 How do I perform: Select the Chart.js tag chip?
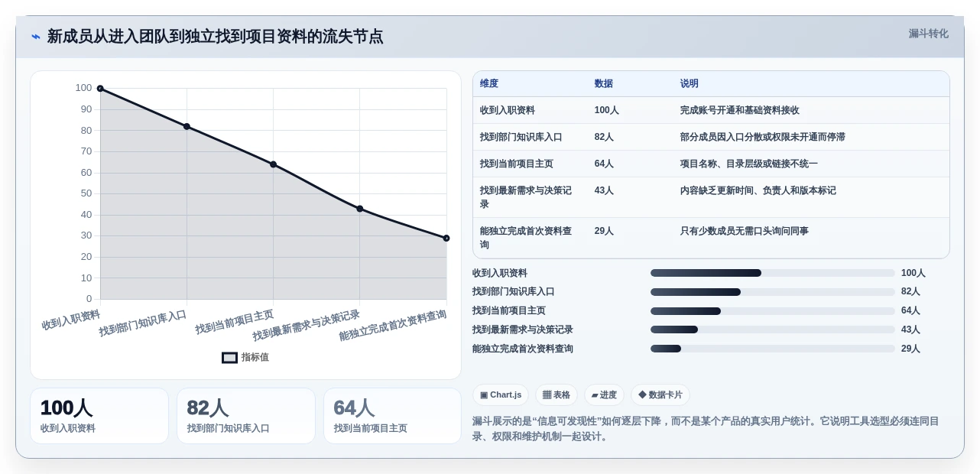[501, 394]
